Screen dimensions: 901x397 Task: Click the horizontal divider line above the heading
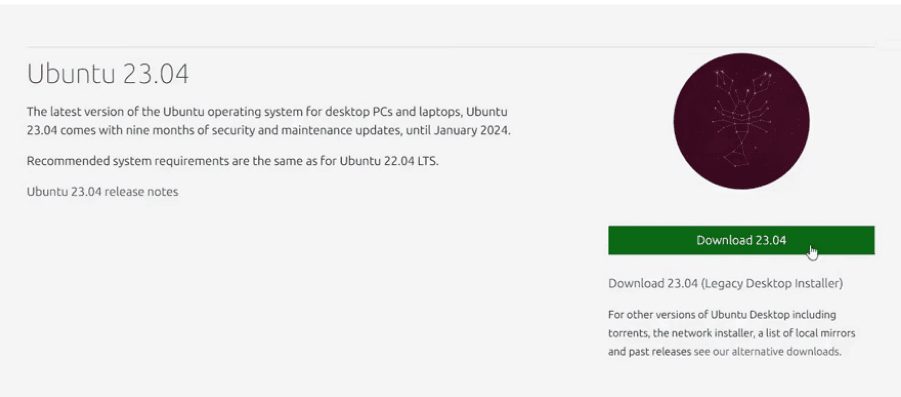(x=450, y=46)
